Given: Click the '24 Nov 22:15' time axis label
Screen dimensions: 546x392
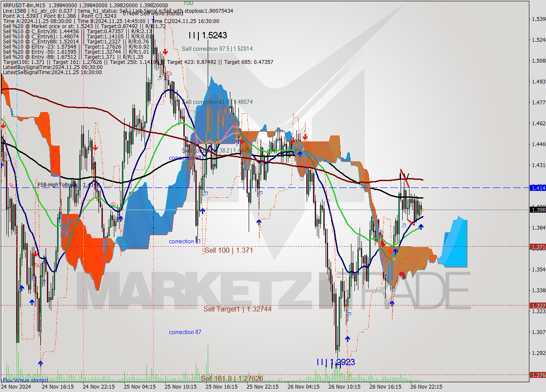Looking at the screenshot, I should pyautogui.click(x=99, y=387).
